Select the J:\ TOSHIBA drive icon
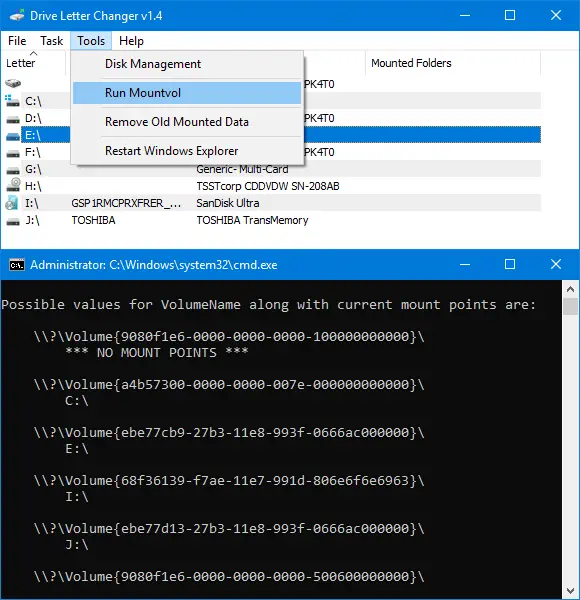This screenshot has width=580, height=600. click(13, 221)
